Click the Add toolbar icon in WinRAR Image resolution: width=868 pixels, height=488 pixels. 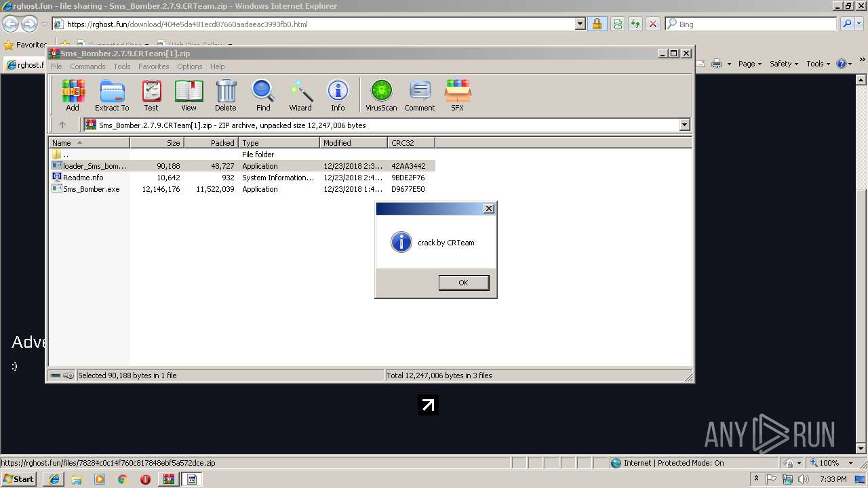coord(73,95)
